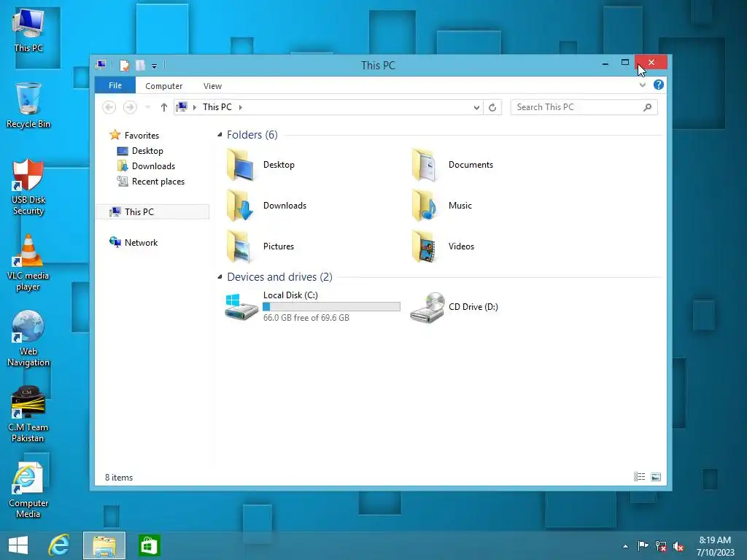
Task: Open the recent locations dropdown arrow
Action: pyautogui.click(x=147, y=107)
